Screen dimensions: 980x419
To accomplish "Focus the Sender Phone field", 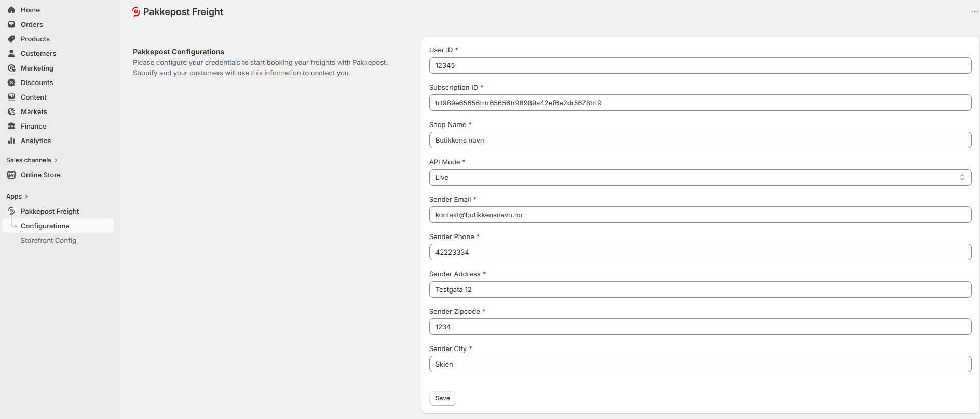I will [700, 252].
